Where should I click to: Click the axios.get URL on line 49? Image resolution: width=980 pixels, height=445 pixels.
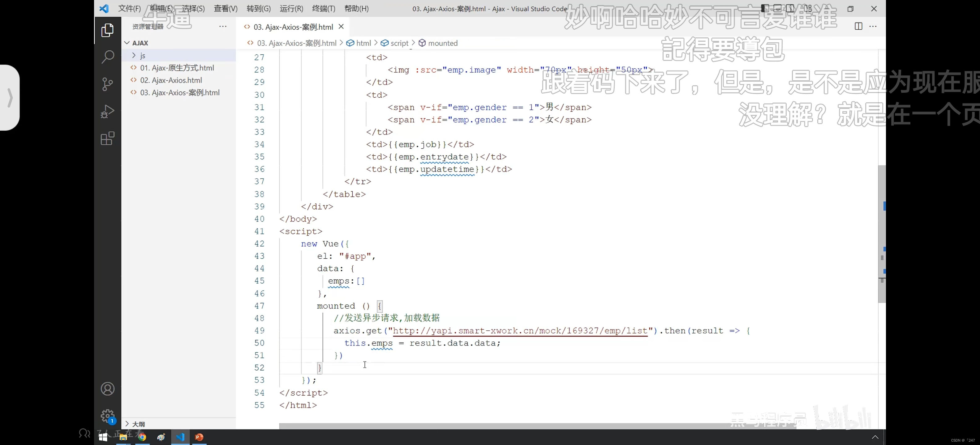pos(520,331)
